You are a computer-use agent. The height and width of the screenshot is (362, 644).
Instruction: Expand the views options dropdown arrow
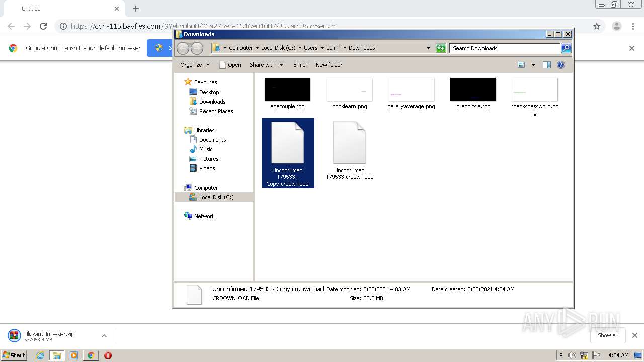533,65
